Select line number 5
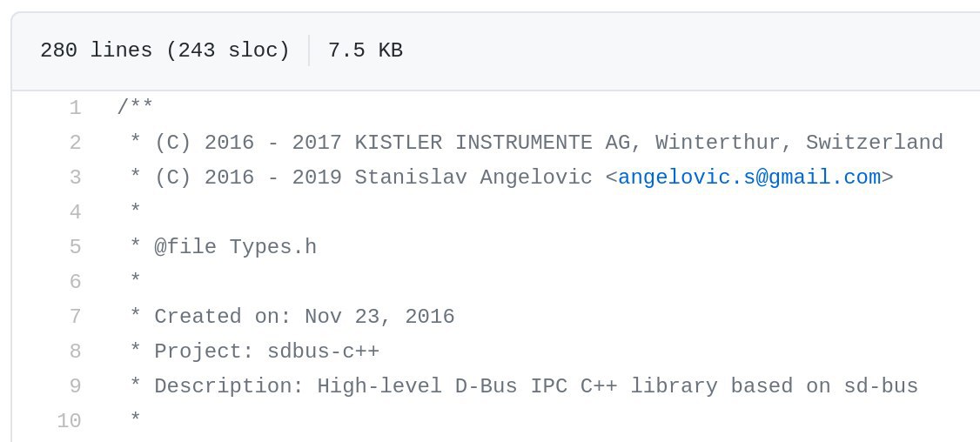 click(x=75, y=247)
